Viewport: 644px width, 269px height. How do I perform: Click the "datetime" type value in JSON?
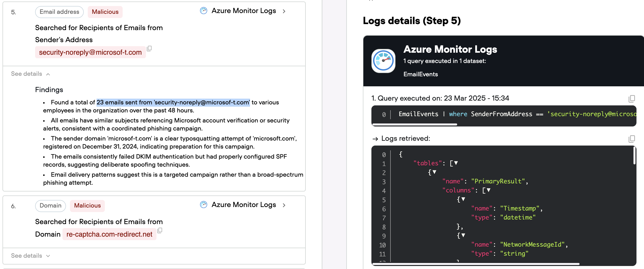pyautogui.click(x=518, y=217)
